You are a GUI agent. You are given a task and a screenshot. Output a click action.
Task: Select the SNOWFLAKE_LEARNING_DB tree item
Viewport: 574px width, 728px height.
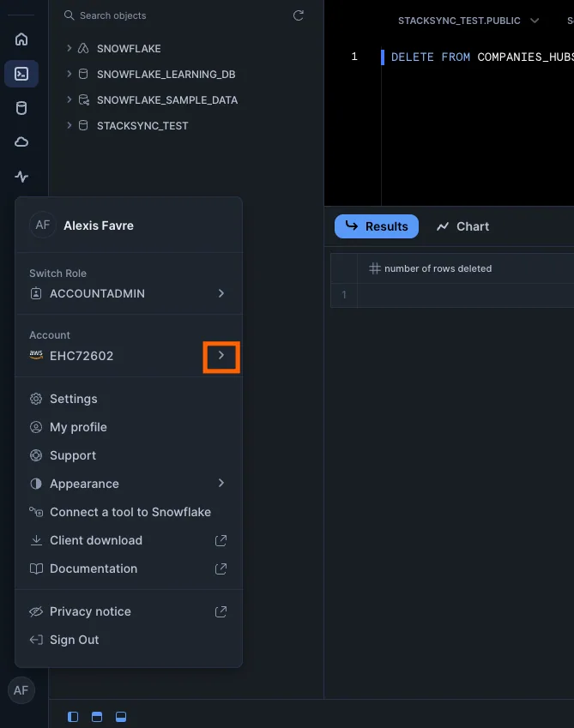tap(166, 75)
